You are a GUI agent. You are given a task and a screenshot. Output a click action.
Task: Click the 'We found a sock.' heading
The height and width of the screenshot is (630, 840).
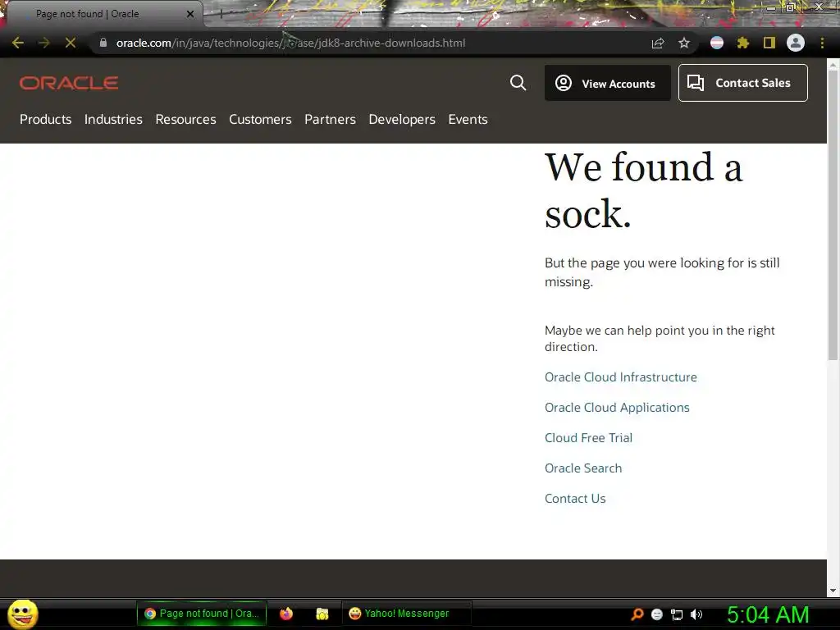pyautogui.click(x=644, y=190)
